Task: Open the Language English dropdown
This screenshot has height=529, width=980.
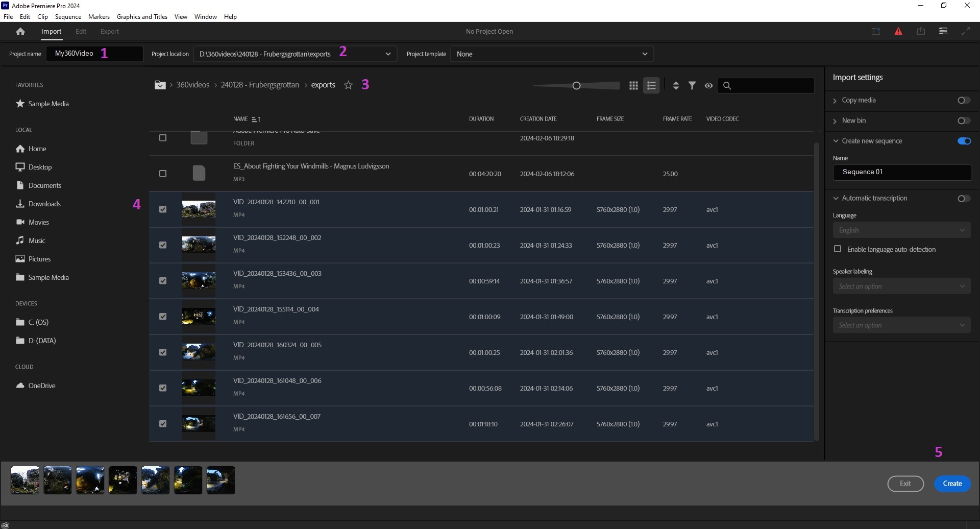Action: point(902,230)
